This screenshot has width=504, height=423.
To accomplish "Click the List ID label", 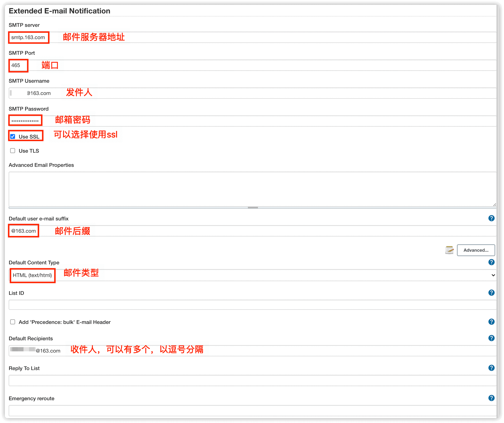I will (x=16, y=293).
